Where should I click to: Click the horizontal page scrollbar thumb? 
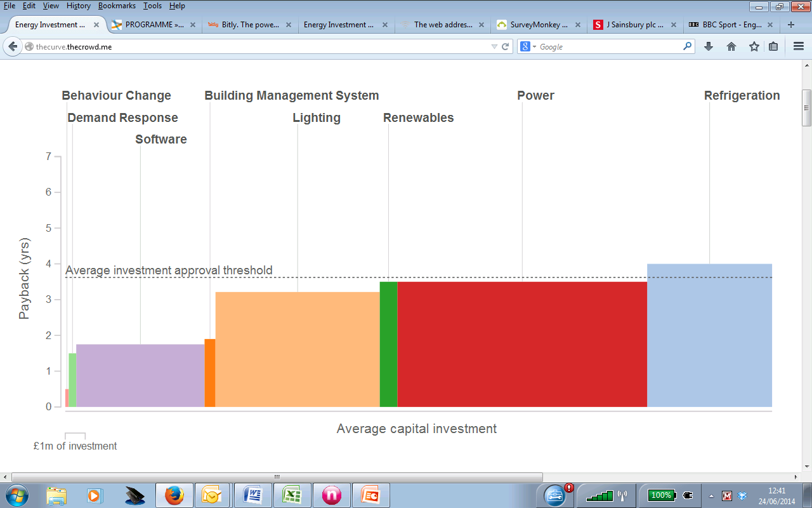[277, 476]
